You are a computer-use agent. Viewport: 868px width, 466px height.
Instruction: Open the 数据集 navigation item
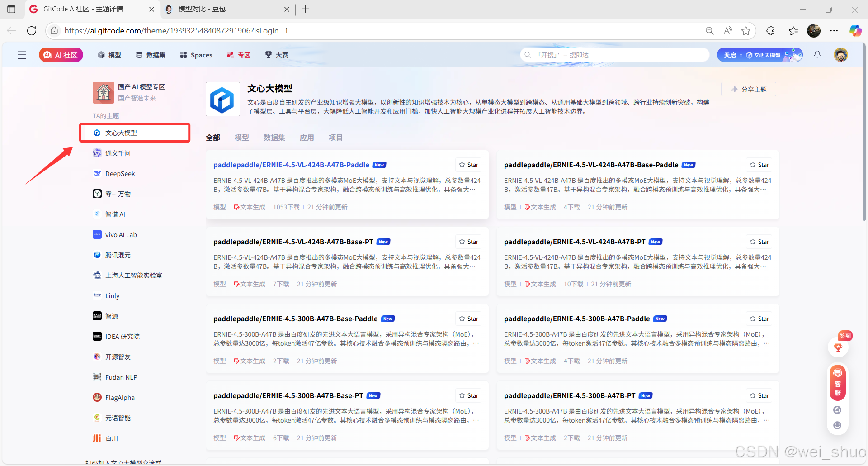151,55
